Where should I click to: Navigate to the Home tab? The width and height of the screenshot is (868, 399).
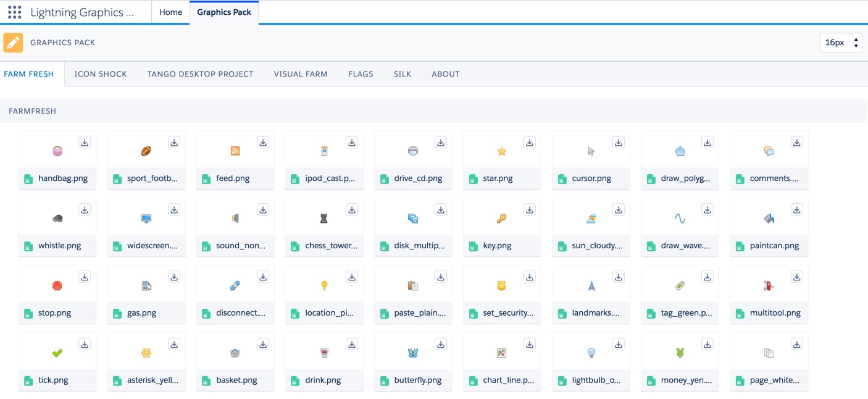tap(170, 12)
